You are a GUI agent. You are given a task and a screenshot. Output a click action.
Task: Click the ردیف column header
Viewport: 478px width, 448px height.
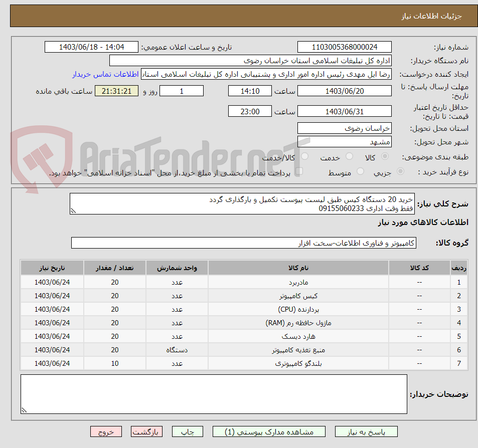459,268
